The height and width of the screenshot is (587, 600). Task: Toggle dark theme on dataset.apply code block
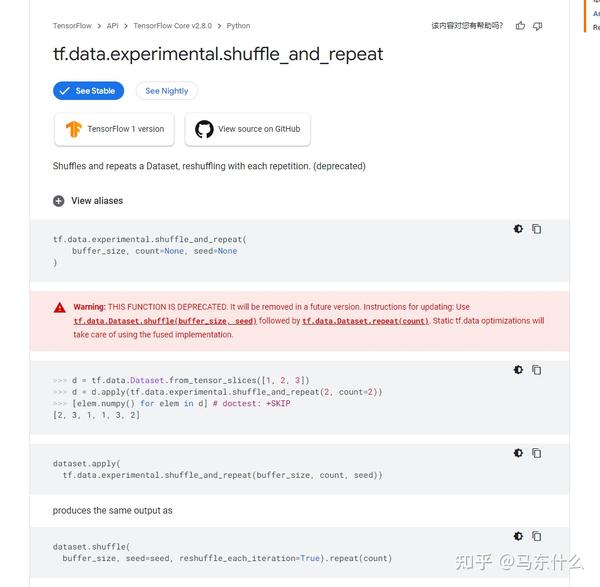point(518,453)
